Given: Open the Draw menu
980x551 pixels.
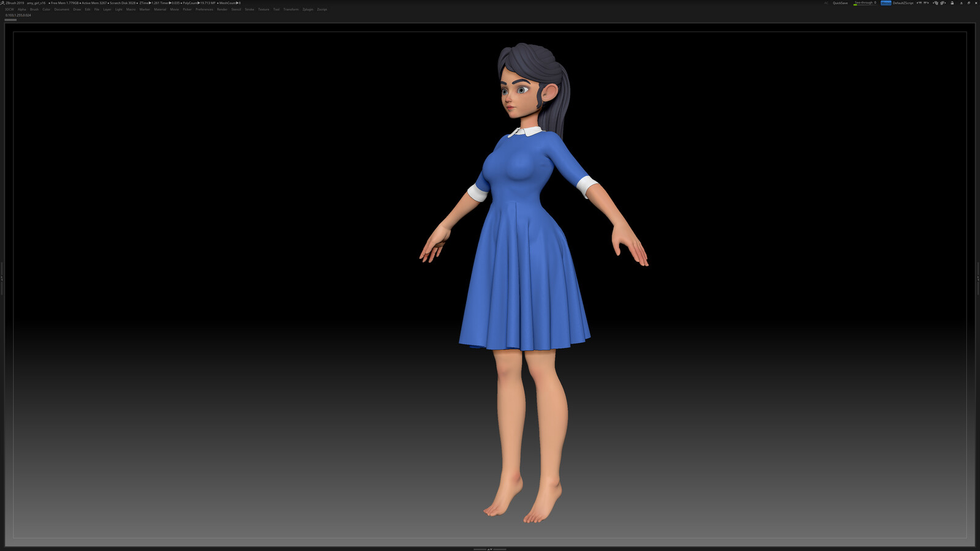Looking at the screenshot, I should [x=77, y=9].
